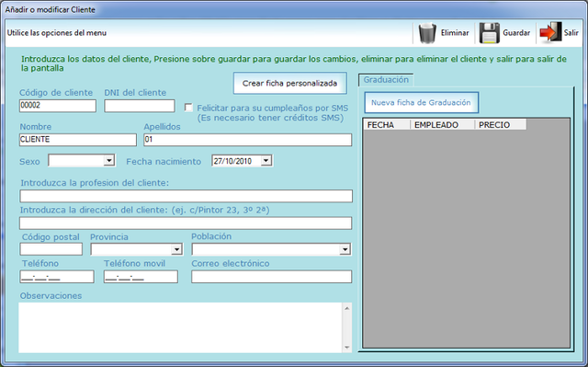This screenshot has height=367, width=588.
Task: Click the Código de cliente field
Action: click(x=58, y=106)
